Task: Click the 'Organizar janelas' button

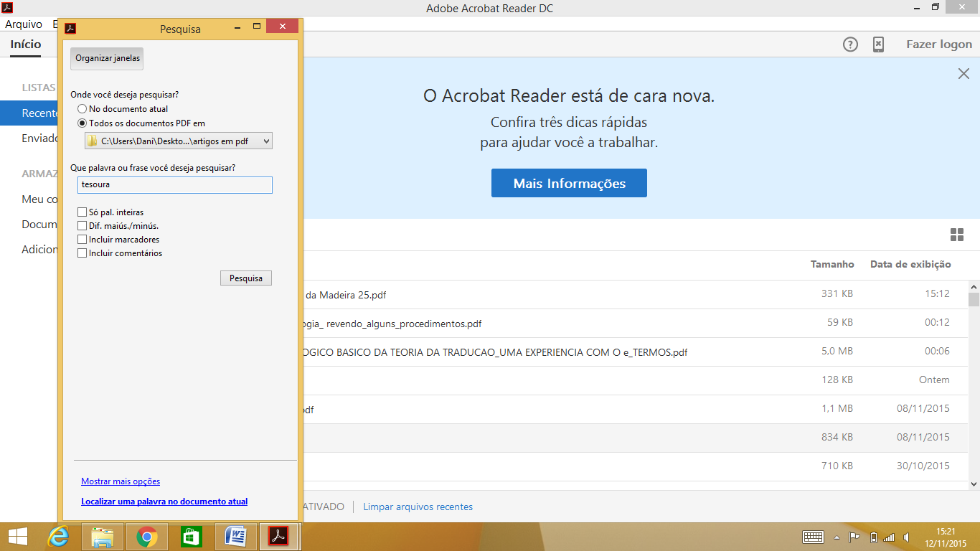Action: (x=107, y=58)
